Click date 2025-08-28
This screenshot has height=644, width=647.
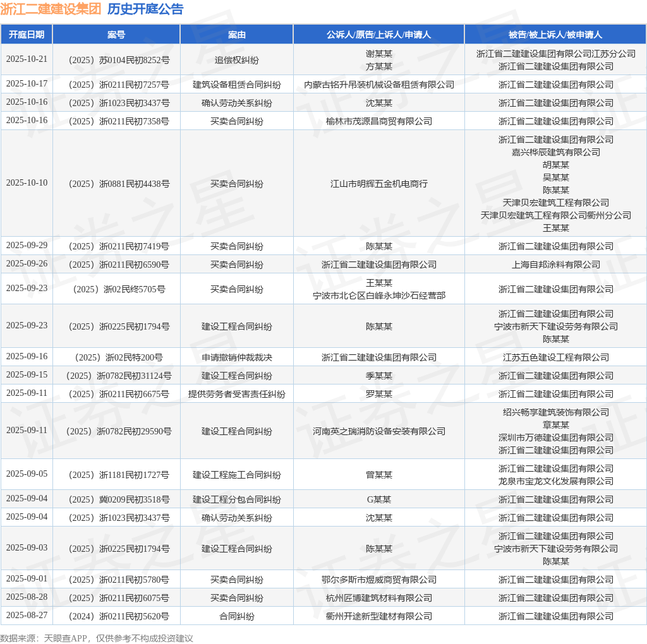(27, 597)
